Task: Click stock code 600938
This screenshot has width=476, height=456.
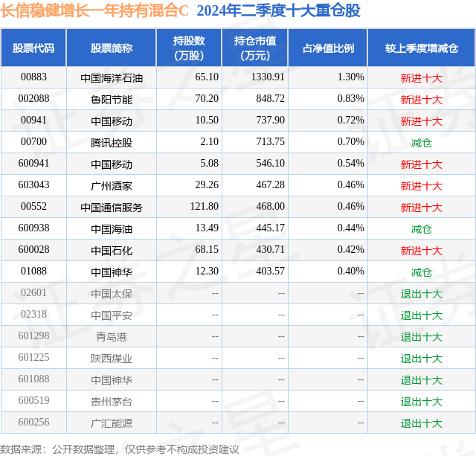Action: pos(33,228)
